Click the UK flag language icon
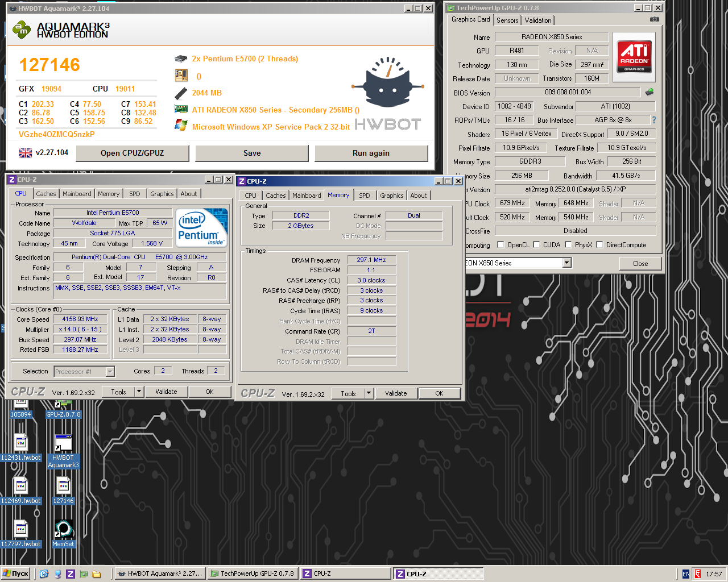Viewport: 728px width, 582px height. (x=26, y=153)
